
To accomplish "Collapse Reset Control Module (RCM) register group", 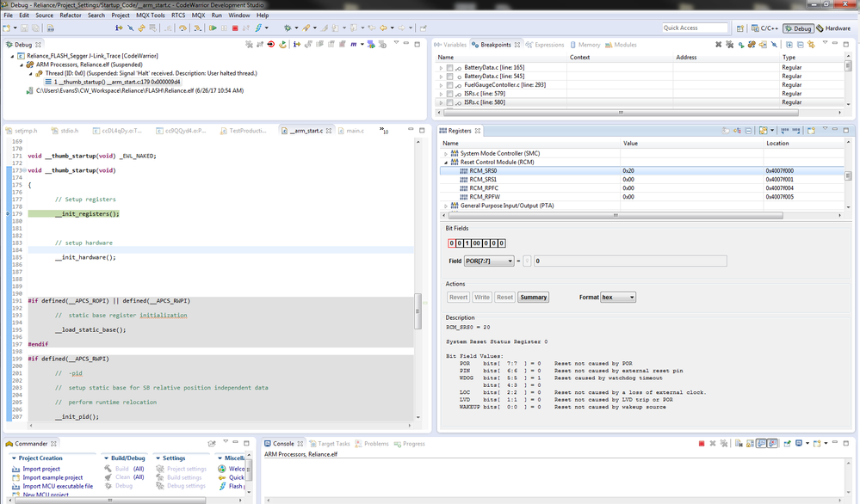I will [x=445, y=163].
